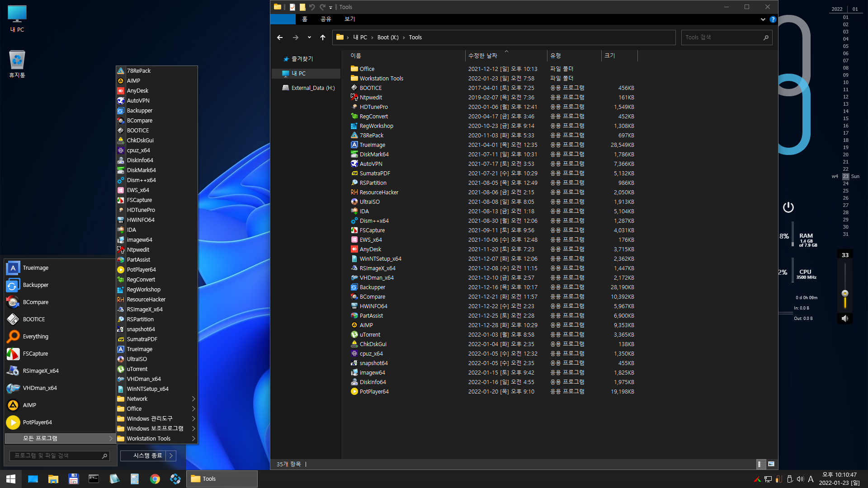Switch Explorer to details view layout

coord(761,464)
